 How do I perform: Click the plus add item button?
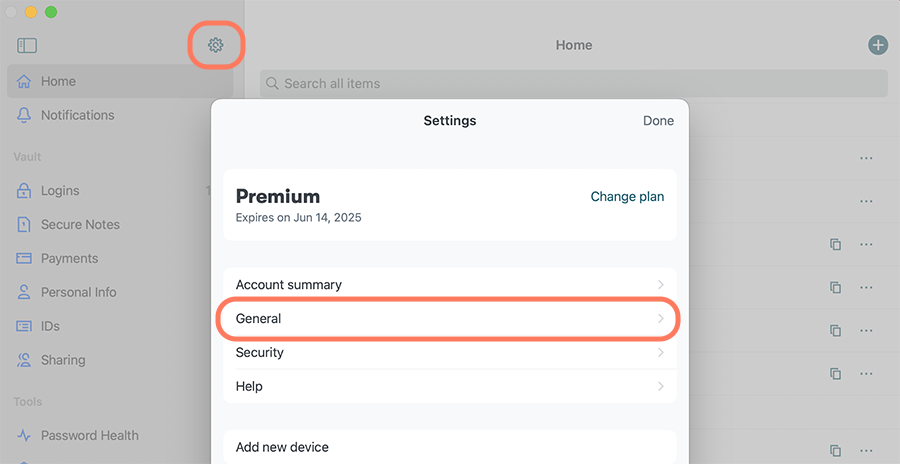pyautogui.click(x=878, y=45)
